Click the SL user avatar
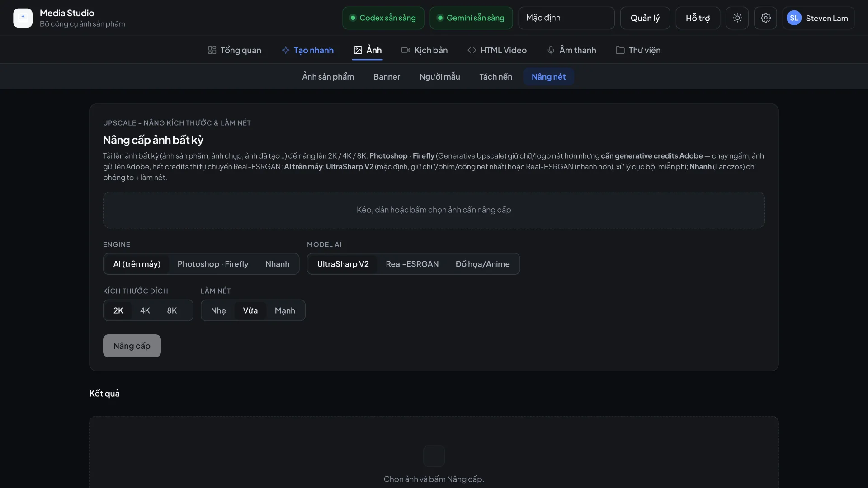 click(794, 18)
